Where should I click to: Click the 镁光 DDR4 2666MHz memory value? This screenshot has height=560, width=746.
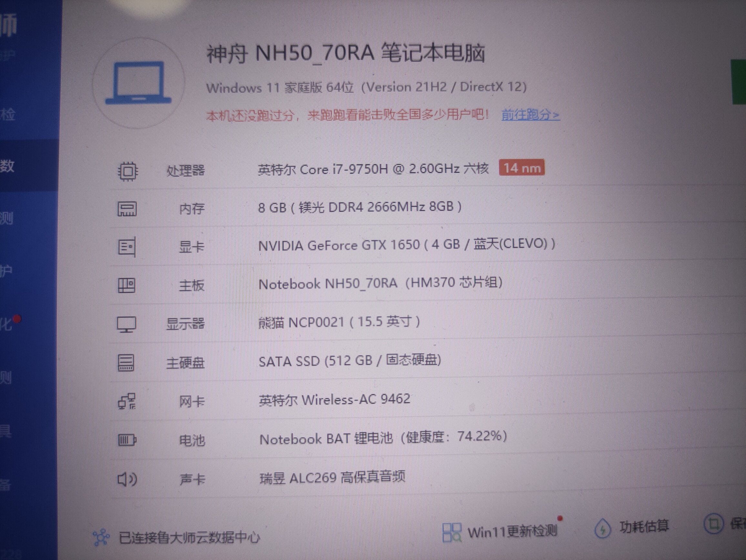360,207
